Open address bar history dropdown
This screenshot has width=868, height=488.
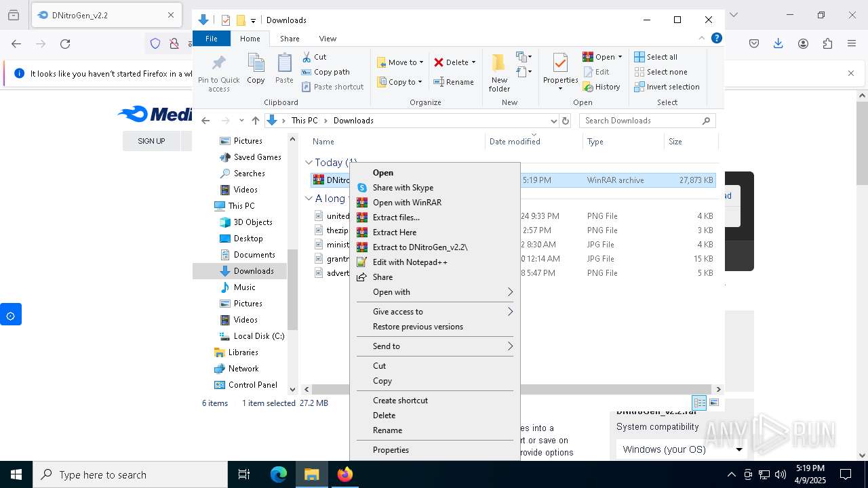(553, 121)
